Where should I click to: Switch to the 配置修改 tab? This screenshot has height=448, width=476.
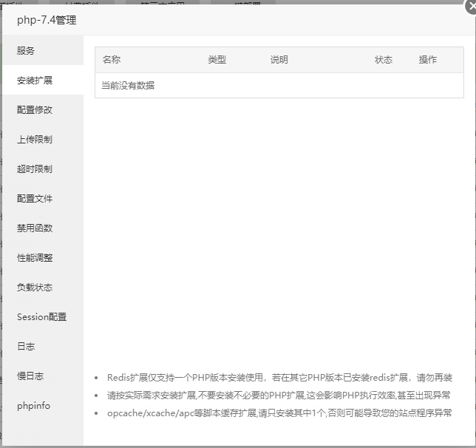pyautogui.click(x=43, y=109)
